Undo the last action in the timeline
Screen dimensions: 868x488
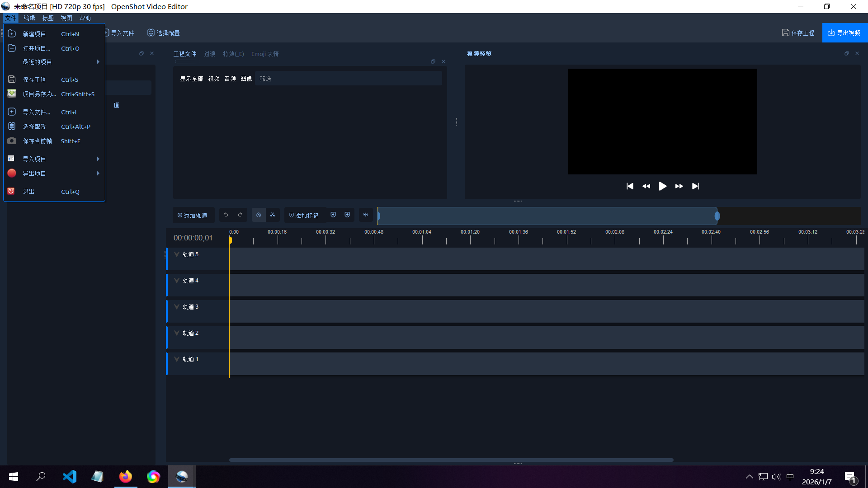226,215
